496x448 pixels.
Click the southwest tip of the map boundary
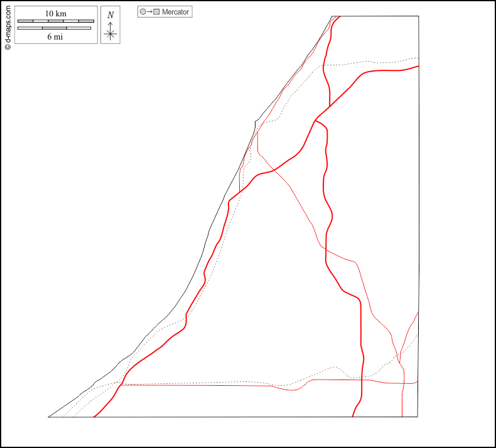tap(49, 417)
